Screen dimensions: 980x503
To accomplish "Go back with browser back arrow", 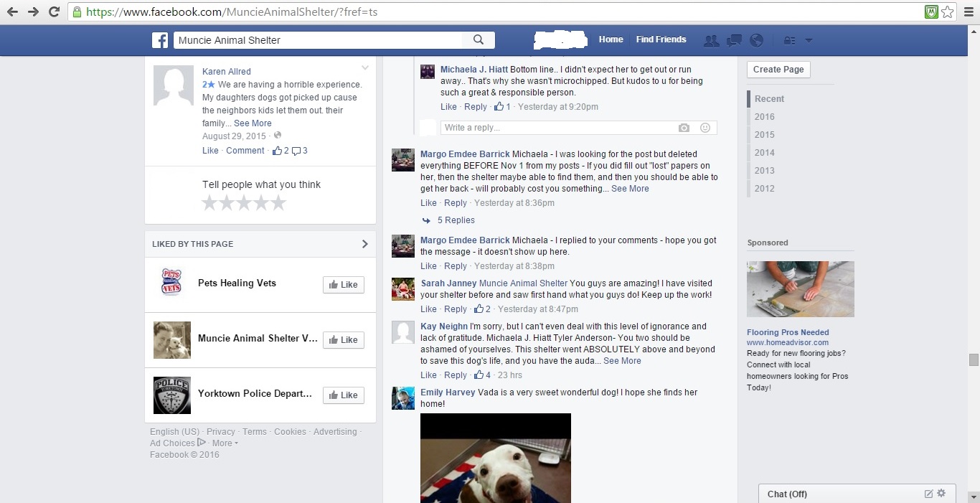I will click(x=12, y=11).
